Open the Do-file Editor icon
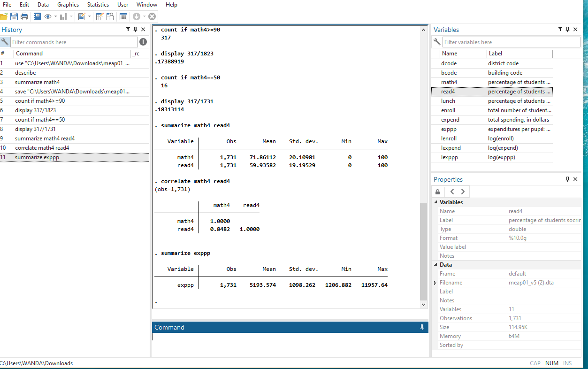 pyautogui.click(x=82, y=16)
